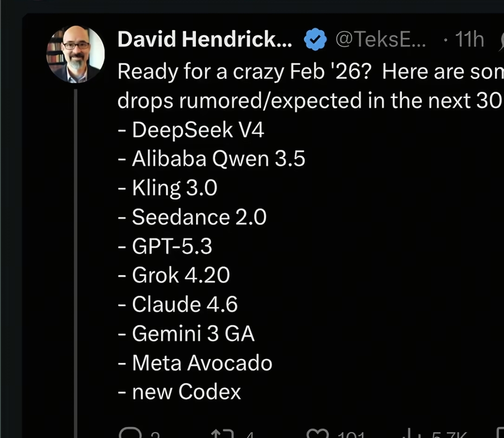Open David Hendrickson's profile picture
The image size is (504, 438).
click(75, 54)
